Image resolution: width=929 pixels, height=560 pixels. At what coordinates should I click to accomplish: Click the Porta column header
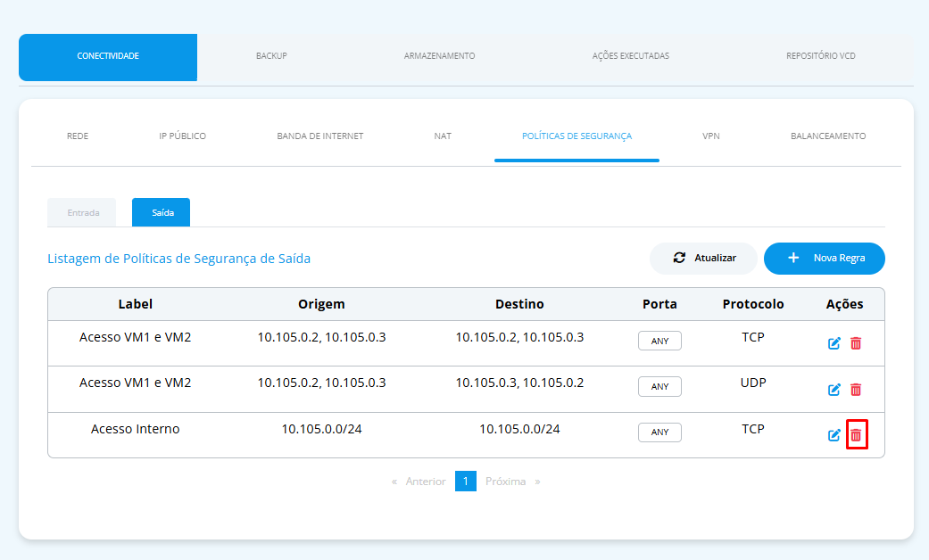659,304
